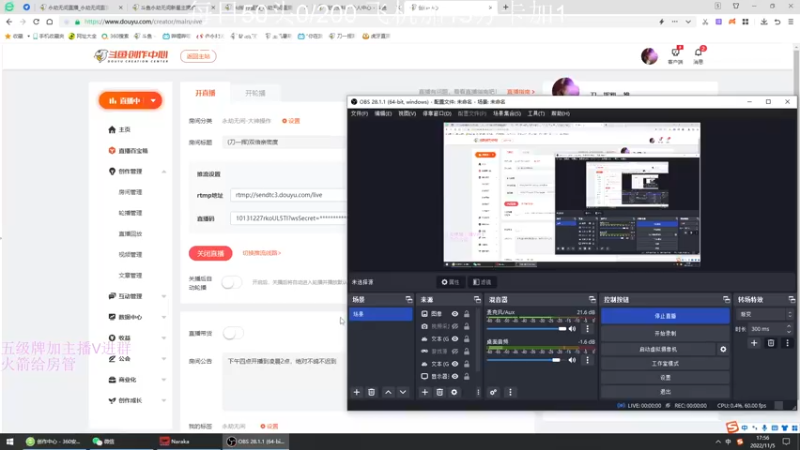This screenshot has width=800, height=450.
Task: Lock the image source in OBS
Action: point(466,314)
